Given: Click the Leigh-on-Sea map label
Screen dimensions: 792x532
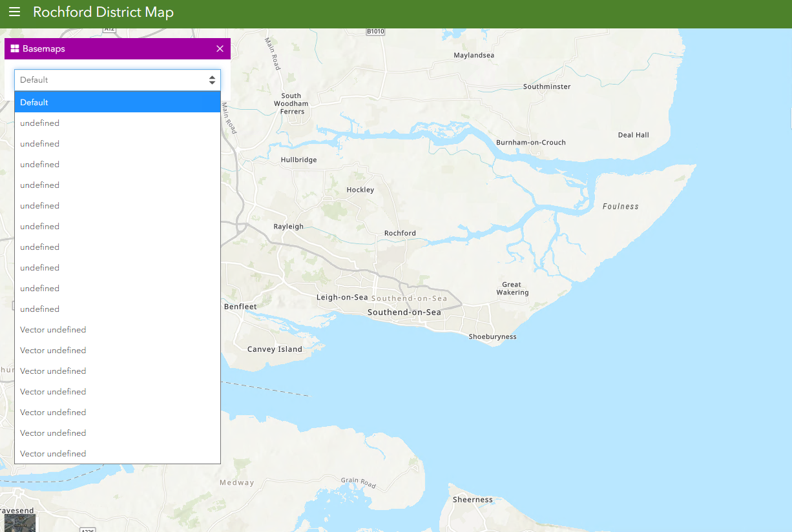Looking at the screenshot, I should (x=342, y=298).
